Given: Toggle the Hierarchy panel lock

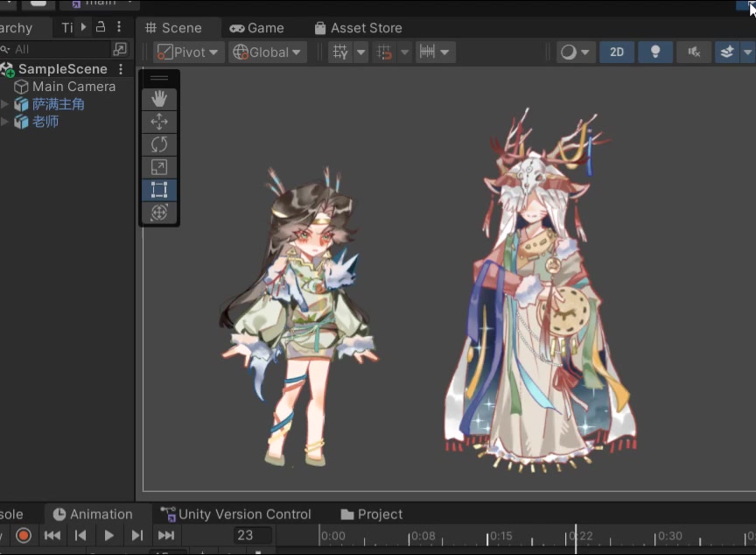Looking at the screenshot, I should pos(101,27).
